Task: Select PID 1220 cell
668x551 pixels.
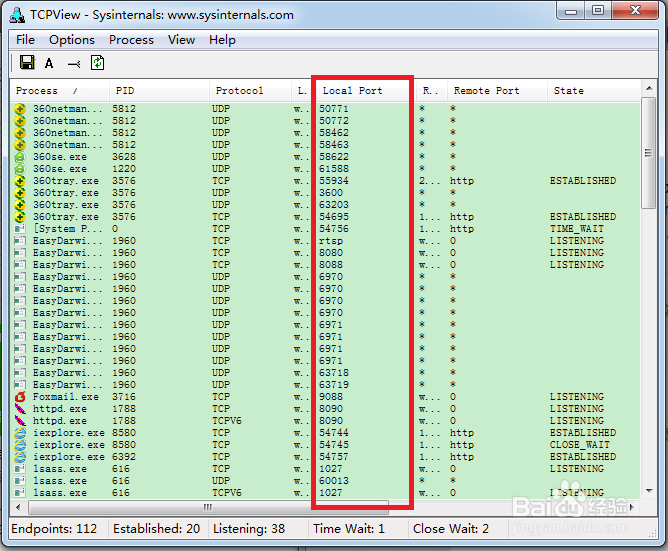Action: pos(124,169)
